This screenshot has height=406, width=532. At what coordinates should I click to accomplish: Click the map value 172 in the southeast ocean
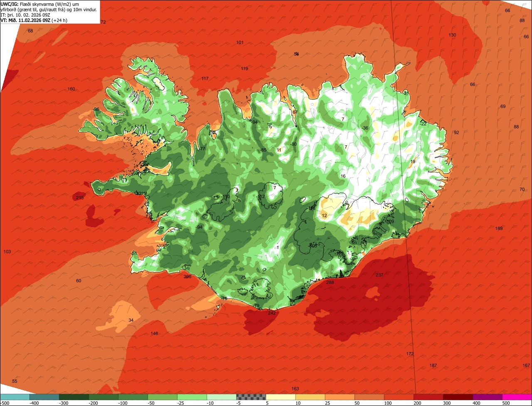[410, 354]
